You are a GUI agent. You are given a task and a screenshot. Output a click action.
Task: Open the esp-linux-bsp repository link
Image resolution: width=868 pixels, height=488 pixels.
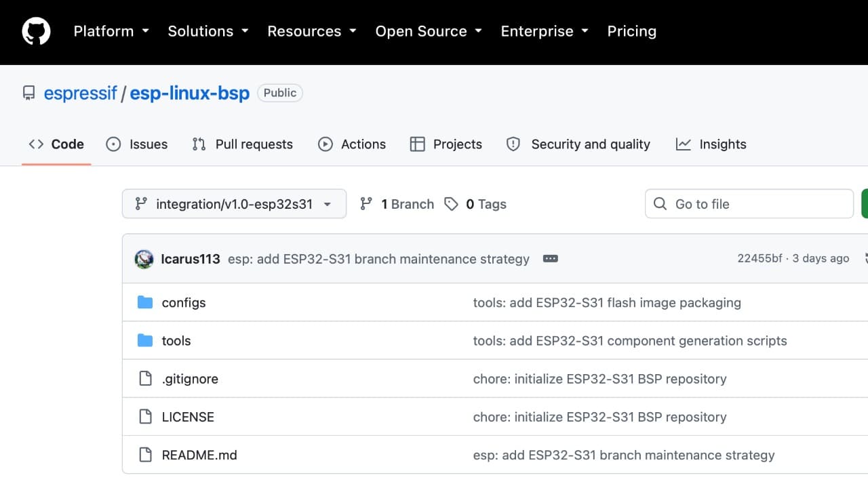189,93
